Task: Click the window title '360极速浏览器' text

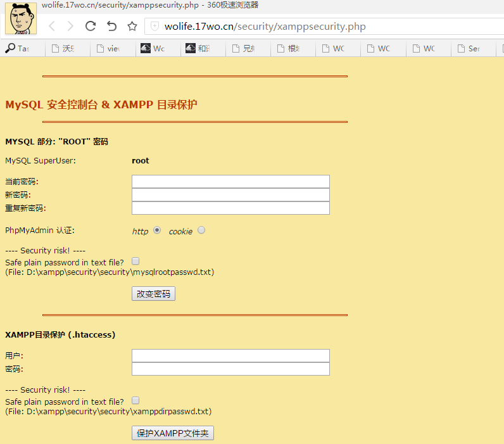Action: [233, 5]
